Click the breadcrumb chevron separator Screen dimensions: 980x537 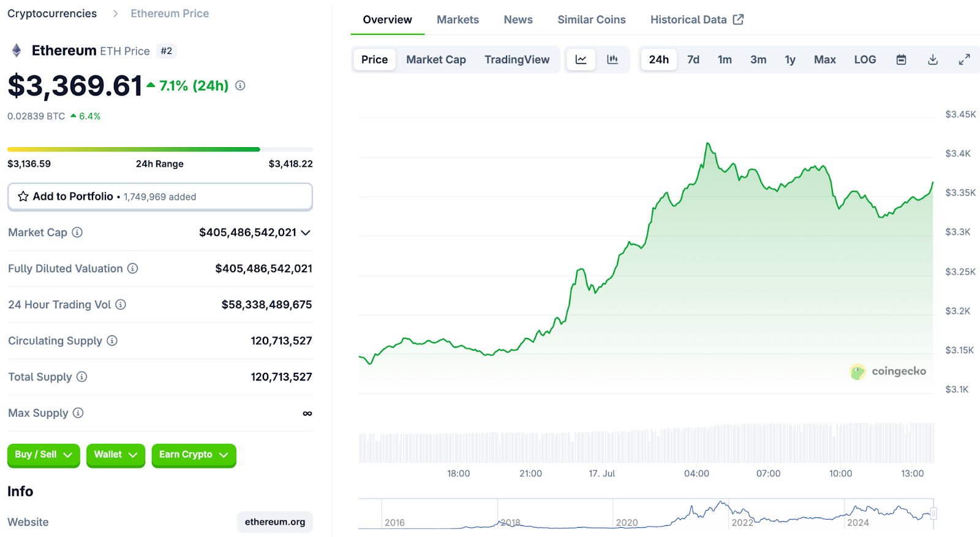coord(115,13)
